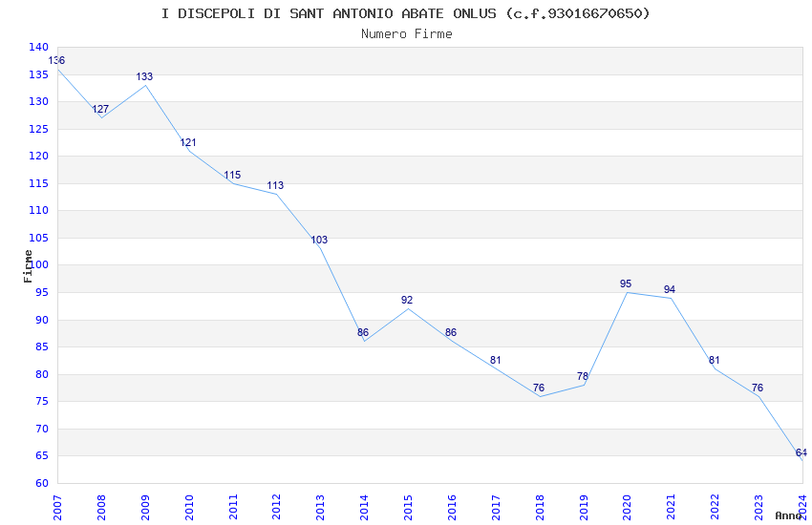Click the y-axis tick label '70'

point(42,429)
